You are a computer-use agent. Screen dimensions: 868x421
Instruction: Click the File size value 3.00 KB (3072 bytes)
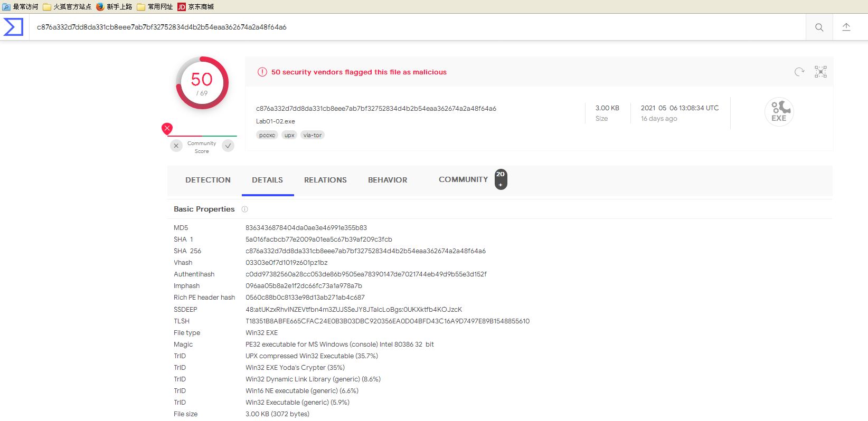pyautogui.click(x=278, y=414)
